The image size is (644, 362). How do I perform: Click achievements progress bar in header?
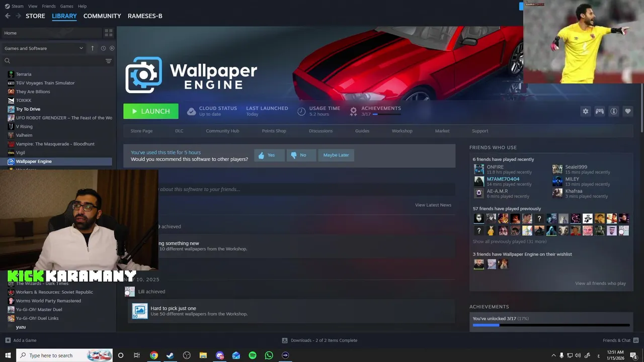pyautogui.click(x=387, y=115)
